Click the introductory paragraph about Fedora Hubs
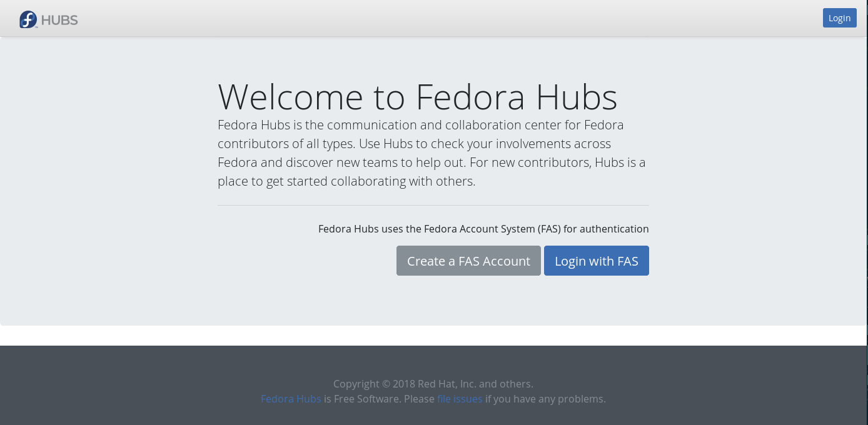The height and width of the screenshot is (425, 868). click(x=431, y=153)
